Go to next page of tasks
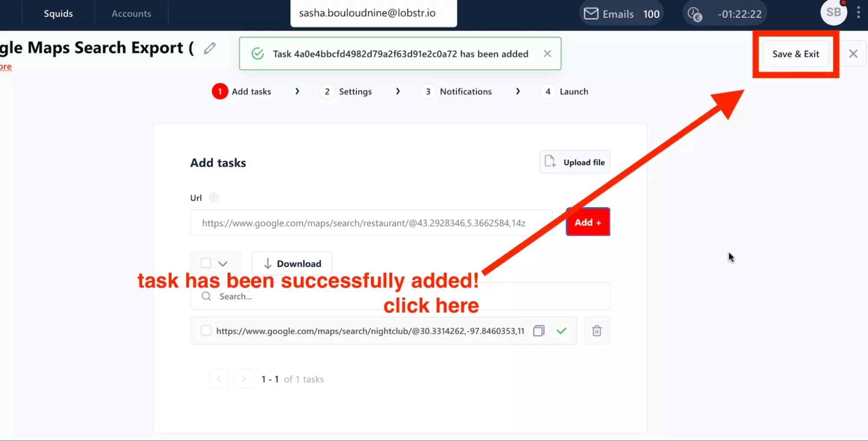 coord(244,379)
